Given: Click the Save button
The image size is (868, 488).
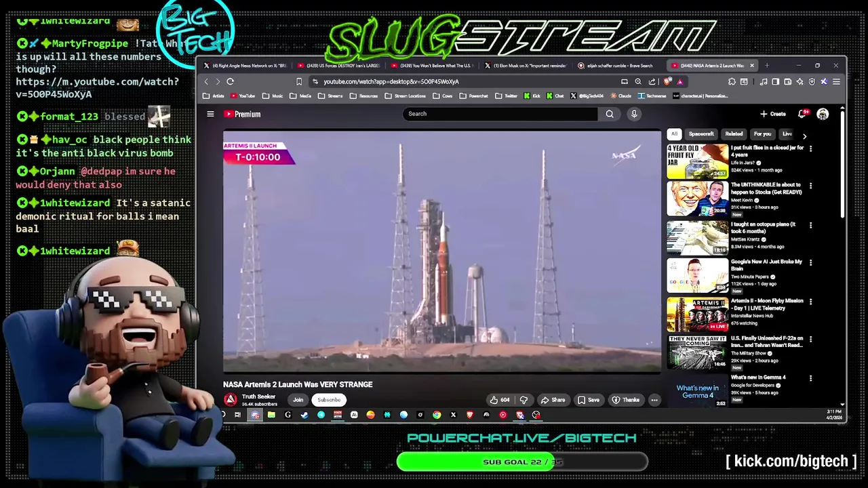Looking at the screenshot, I should [588, 400].
